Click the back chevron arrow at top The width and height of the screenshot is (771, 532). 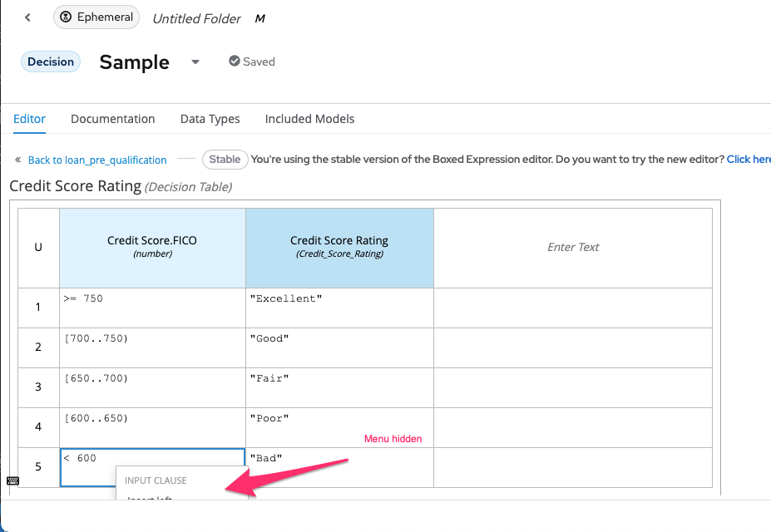(x=27, y=17)
